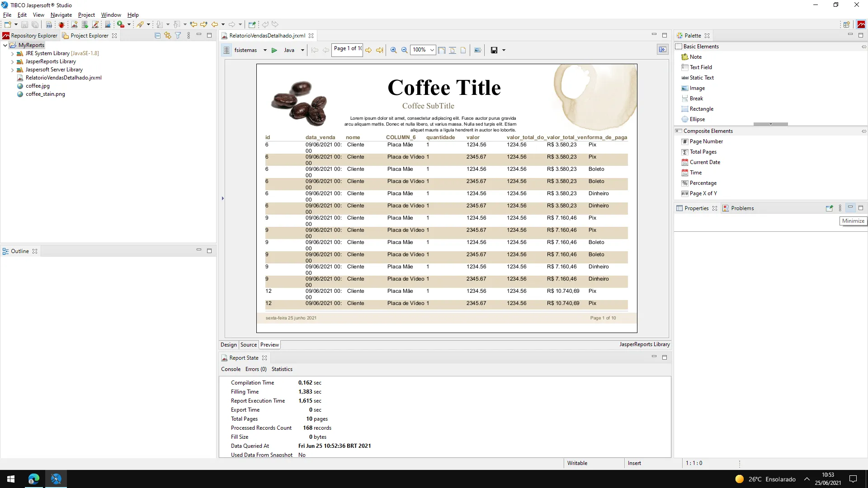Zoom in on the report preview
This screenshot has height=488, width=868.
click(x=393, y=50)
